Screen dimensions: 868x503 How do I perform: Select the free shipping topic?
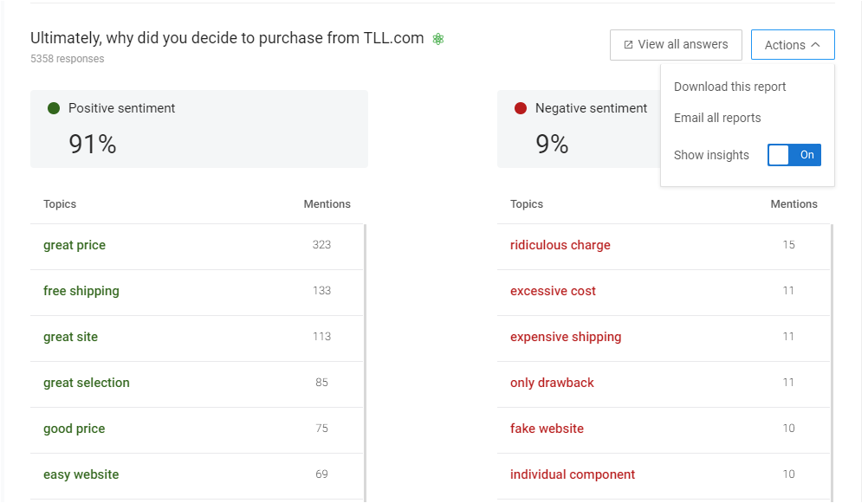click(81, 291)
